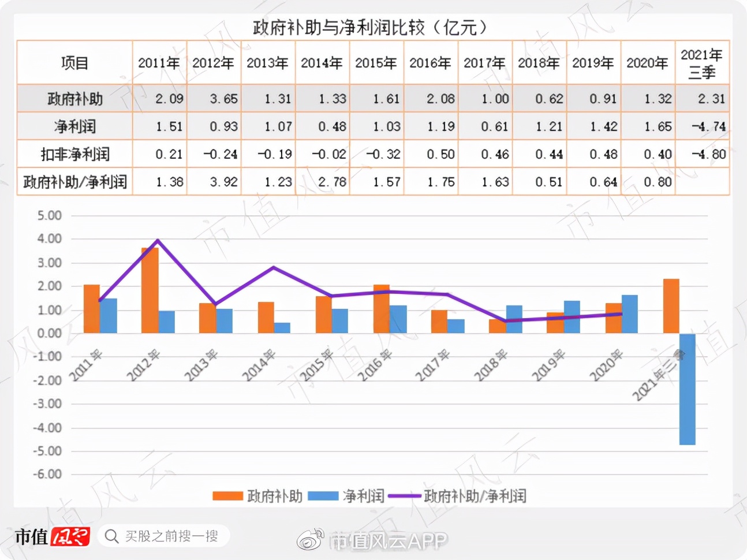Select the 政府补助 row label
Screen dimensions: 747x560
[x=74, y=99]
